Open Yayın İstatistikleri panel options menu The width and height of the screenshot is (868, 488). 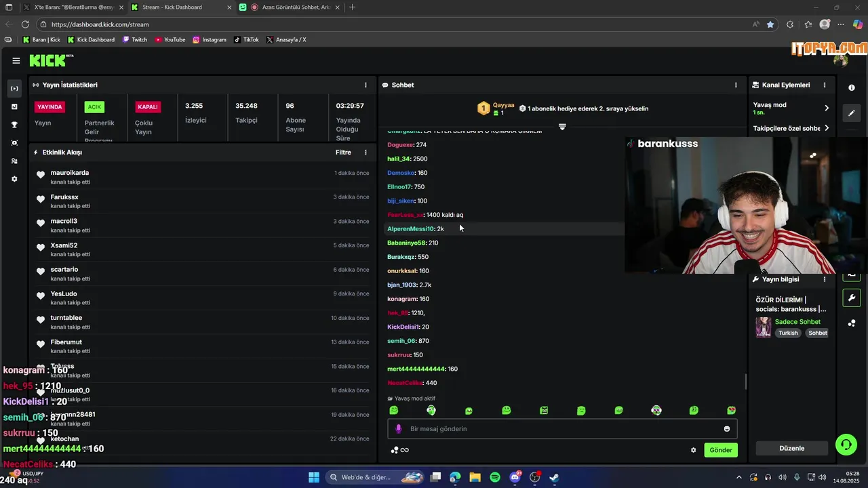[x=366, y=85]
